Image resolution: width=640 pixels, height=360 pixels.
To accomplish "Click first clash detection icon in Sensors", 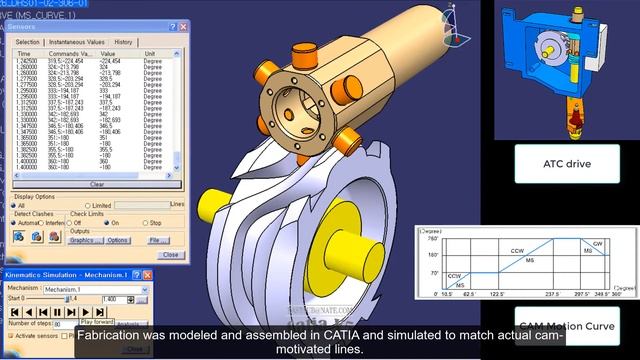I will 18,237.
